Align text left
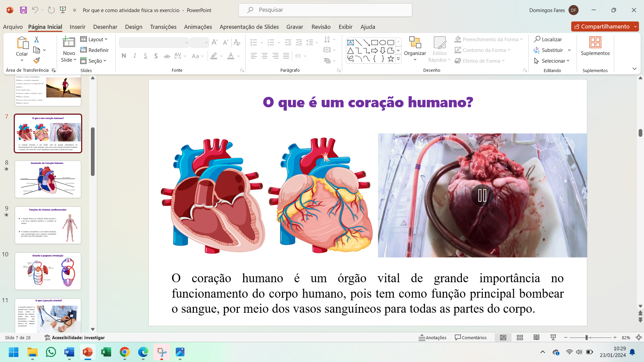This screenshot has height=362, width=644. tap(254, 56)
